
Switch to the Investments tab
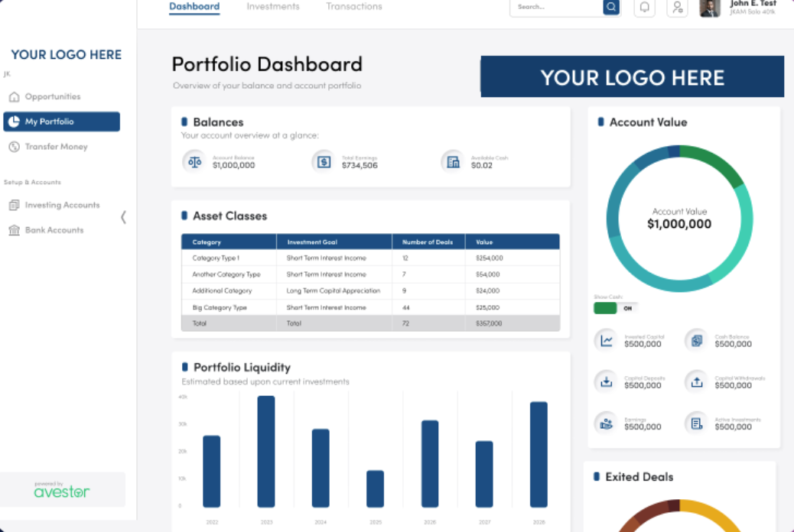coord(273,6)
